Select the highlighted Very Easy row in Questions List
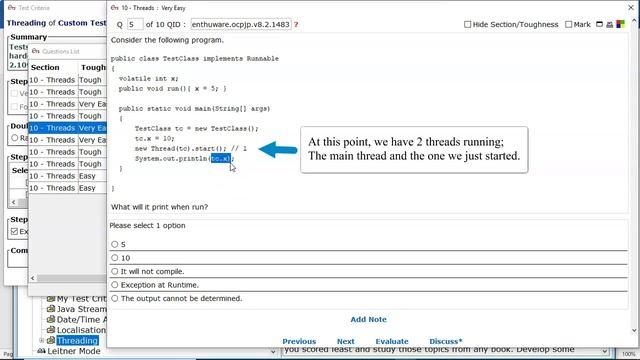This screenshot has height=360, width=640. [x=68, y=128]
